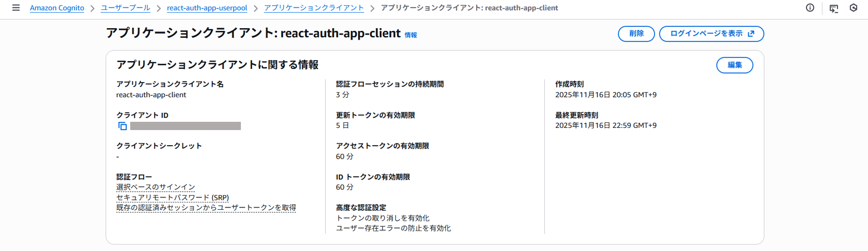Open the hamburger navigation menu

click(16, 8)
